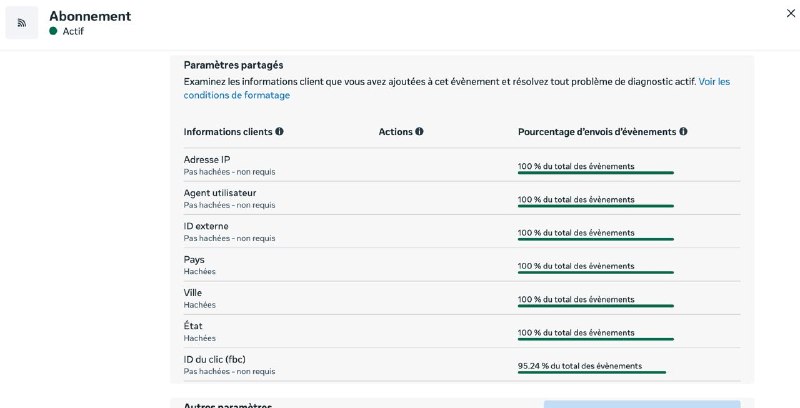The width and height of the screenshot is (800, 408).
Task: Select the ID externe parameter row
Action: 462,232
